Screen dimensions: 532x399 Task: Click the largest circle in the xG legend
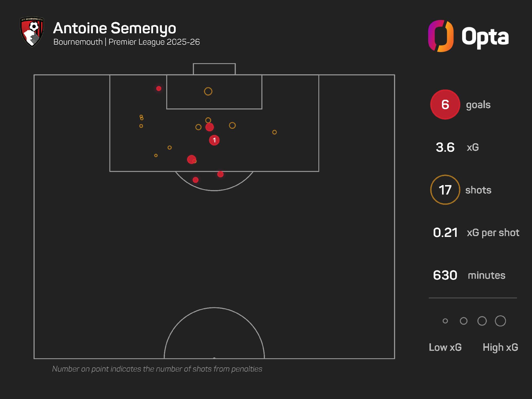[x=500, y=321]
